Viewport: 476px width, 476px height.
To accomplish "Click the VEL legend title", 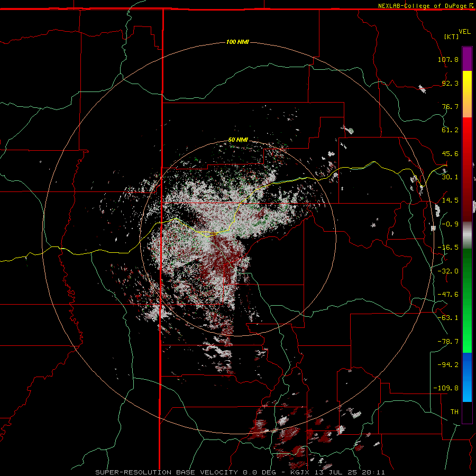I will click(464, 32).
